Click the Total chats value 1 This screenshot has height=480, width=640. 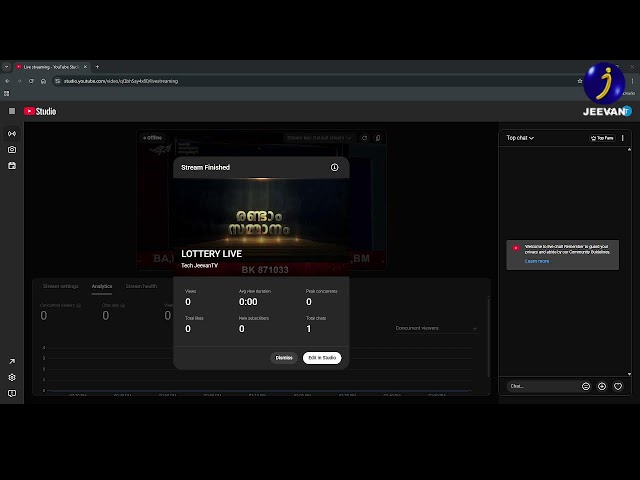coord(309,329)
